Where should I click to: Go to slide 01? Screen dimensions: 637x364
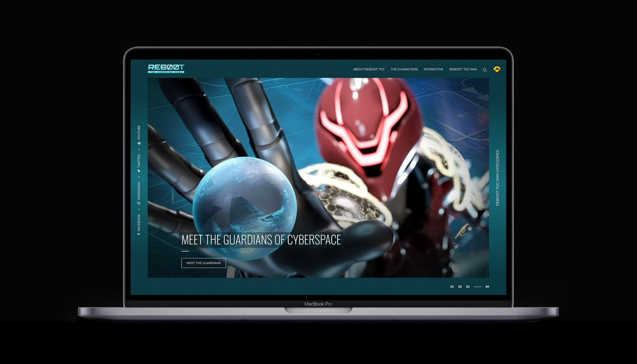click(452, 287)
